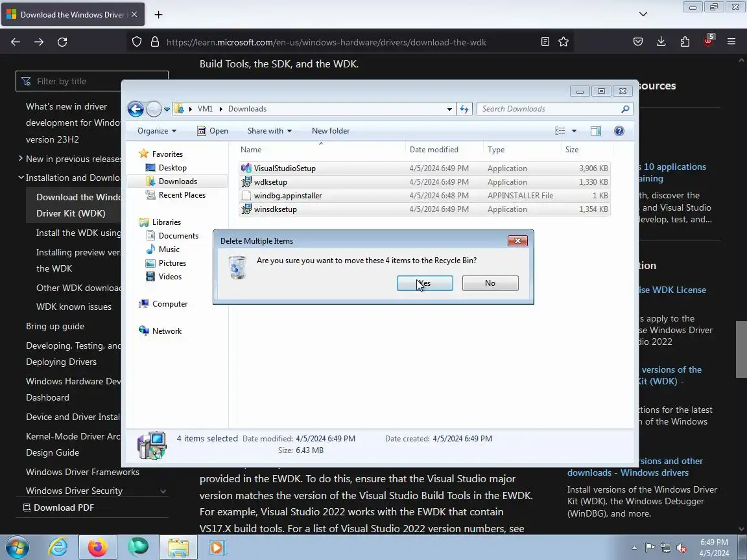Toggle the preview pane button

(x=595, y=131)
